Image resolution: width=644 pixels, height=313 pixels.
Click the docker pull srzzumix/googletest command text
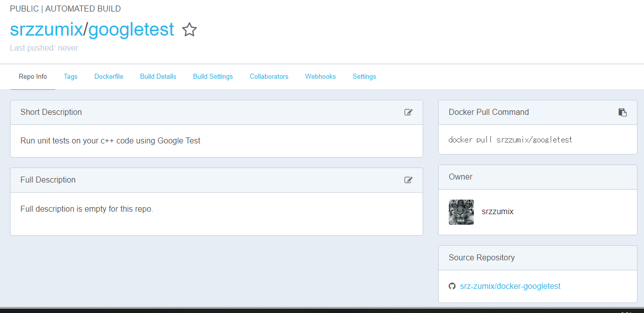click(510, 139)
